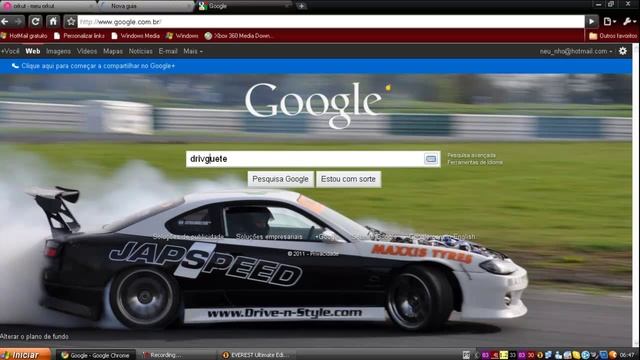Open the Iniciar start menu
Image resolution: width=640 pixels, height=360 pixels.
coord(25,355)
